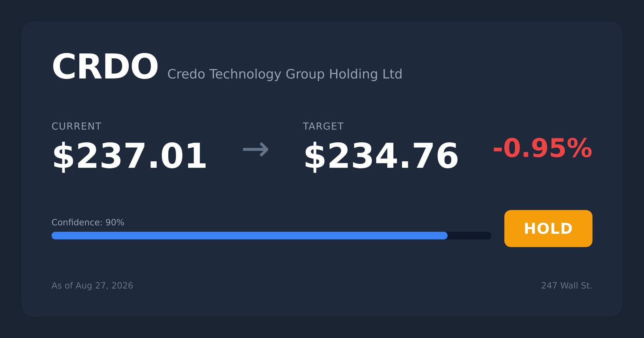This screenshot has height=338, width=644.
Task: Click the -0.95% change value
Action: (x=543, y=148)
